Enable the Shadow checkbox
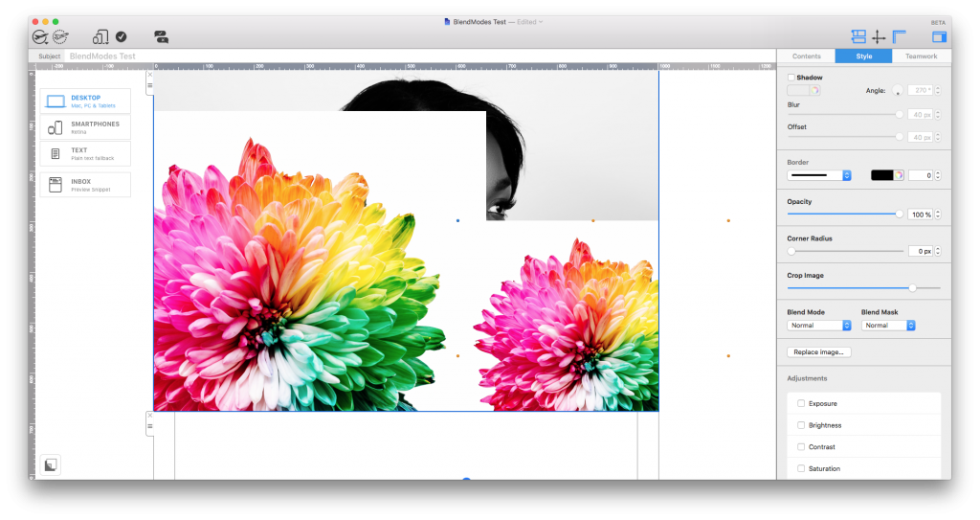Screen dimensions: 980x520 pos(791,78)
